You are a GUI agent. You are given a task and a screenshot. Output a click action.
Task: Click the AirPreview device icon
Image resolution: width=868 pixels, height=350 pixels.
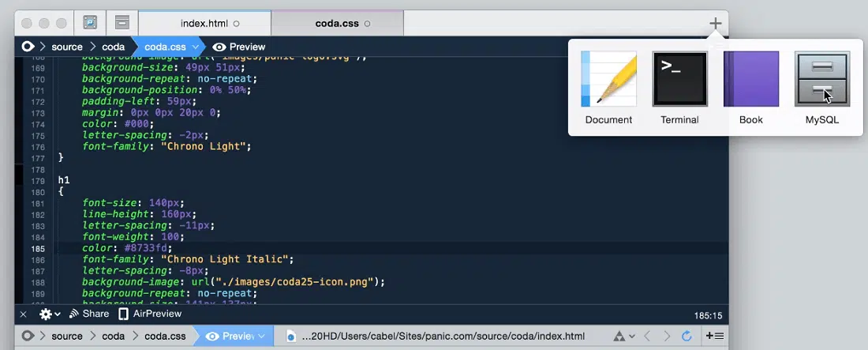click(x=123, y=314)
